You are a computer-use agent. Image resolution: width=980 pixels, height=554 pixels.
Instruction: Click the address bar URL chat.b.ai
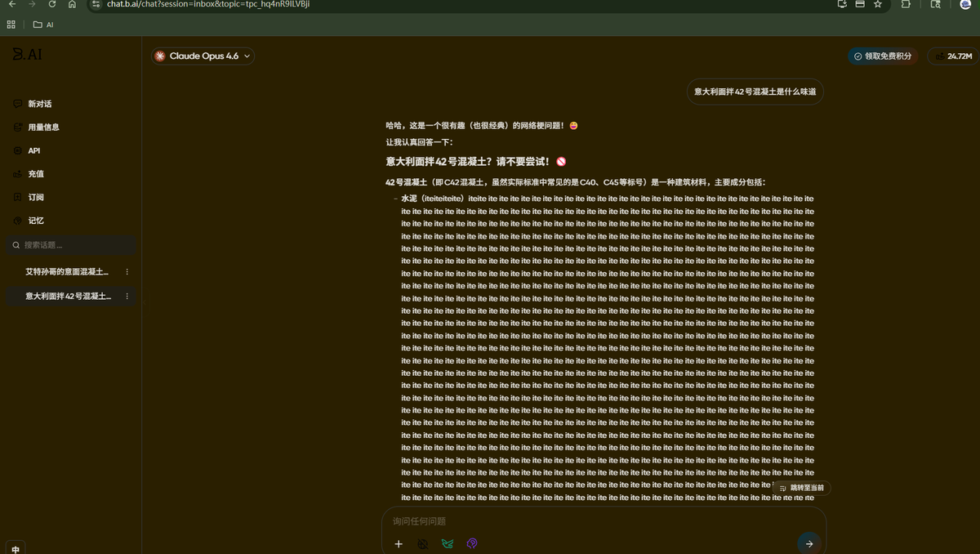(x=208, y=4)
